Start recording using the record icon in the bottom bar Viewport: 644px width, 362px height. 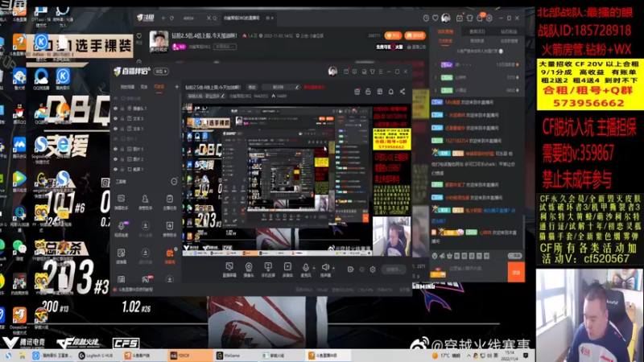(350, 269)
